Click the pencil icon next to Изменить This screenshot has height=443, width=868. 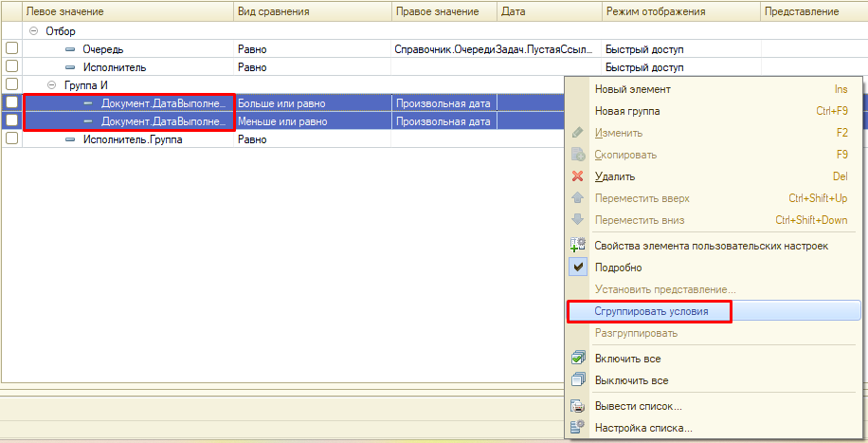click(x=577, y=133)
